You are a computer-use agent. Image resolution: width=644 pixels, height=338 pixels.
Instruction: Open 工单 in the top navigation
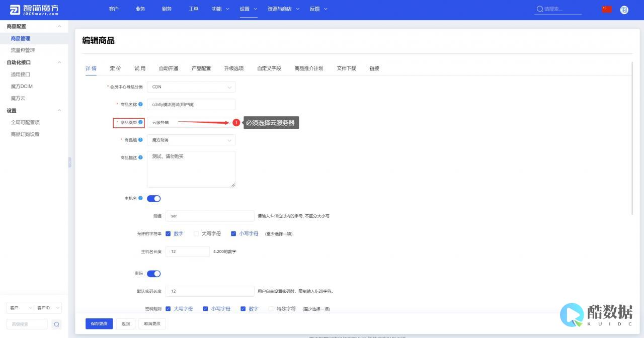[x=194, y=9]
